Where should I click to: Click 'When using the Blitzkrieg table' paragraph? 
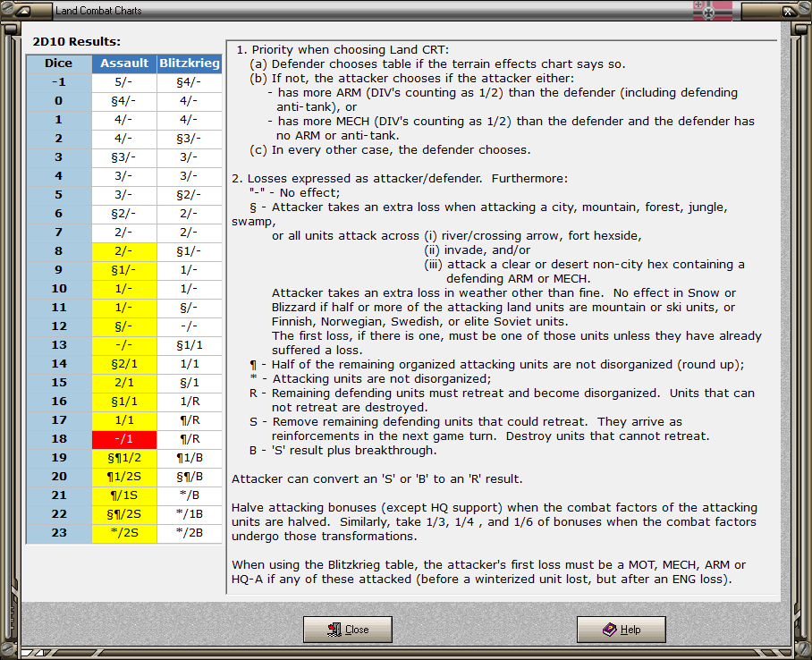click(489, 572)
